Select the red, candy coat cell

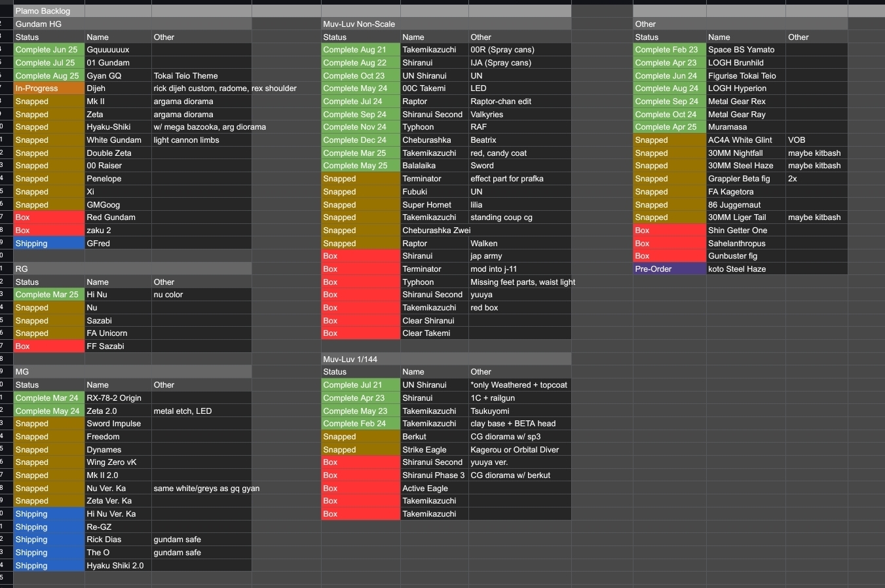click(520, 153)
